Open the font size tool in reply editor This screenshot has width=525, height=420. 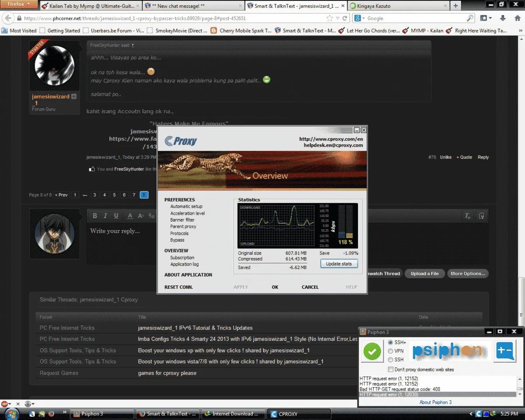(x=141, y=216)
